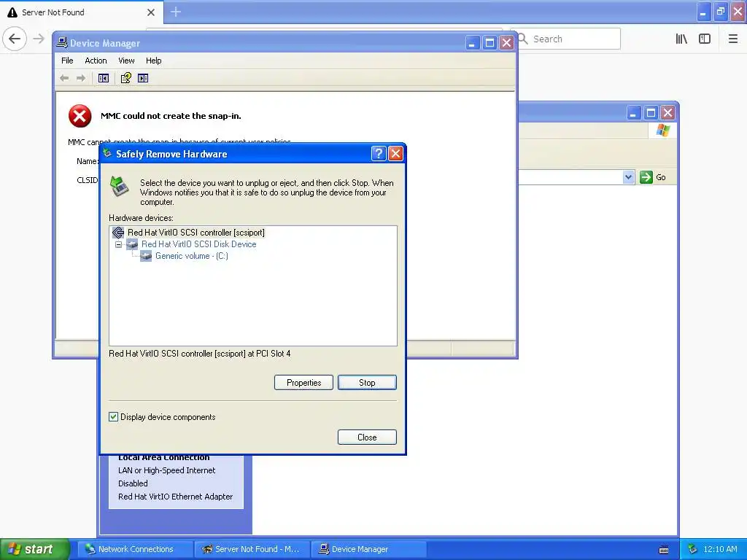Click the on-screen keyboard tray icon
747x560 pixels.
tap(664, 550)
